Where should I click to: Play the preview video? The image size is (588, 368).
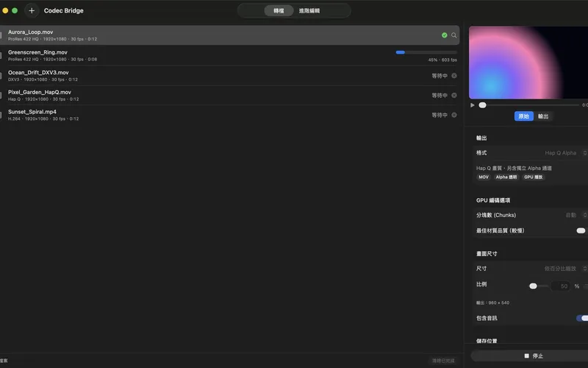[473, 105]
